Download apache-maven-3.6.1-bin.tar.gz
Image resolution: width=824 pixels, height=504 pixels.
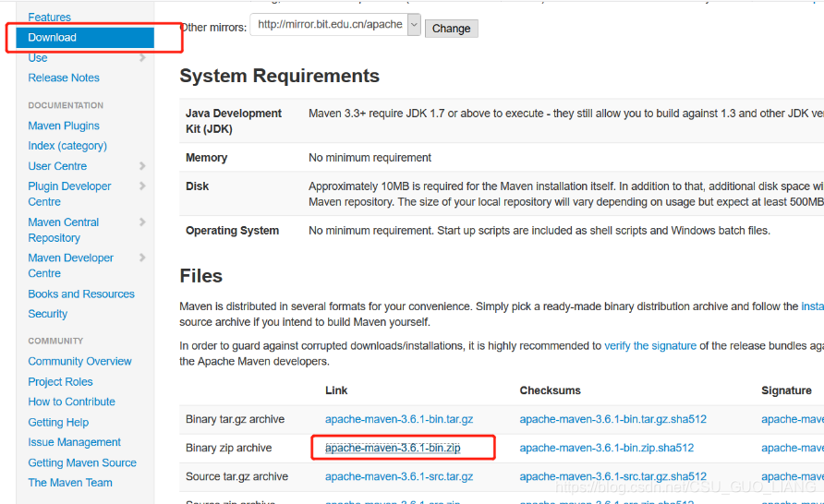tap(399, 419)
